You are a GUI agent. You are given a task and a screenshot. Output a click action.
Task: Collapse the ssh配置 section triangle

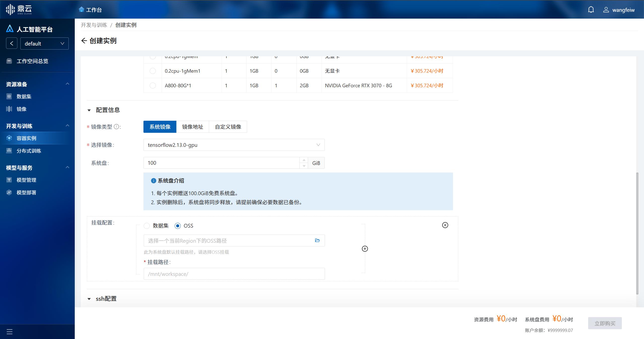(x=89, y=299)
